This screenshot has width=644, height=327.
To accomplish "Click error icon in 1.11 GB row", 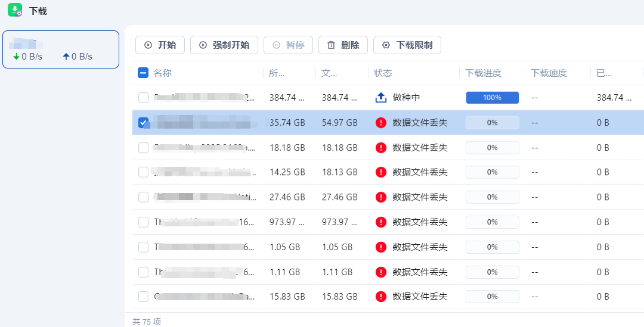I will point(381,272).
